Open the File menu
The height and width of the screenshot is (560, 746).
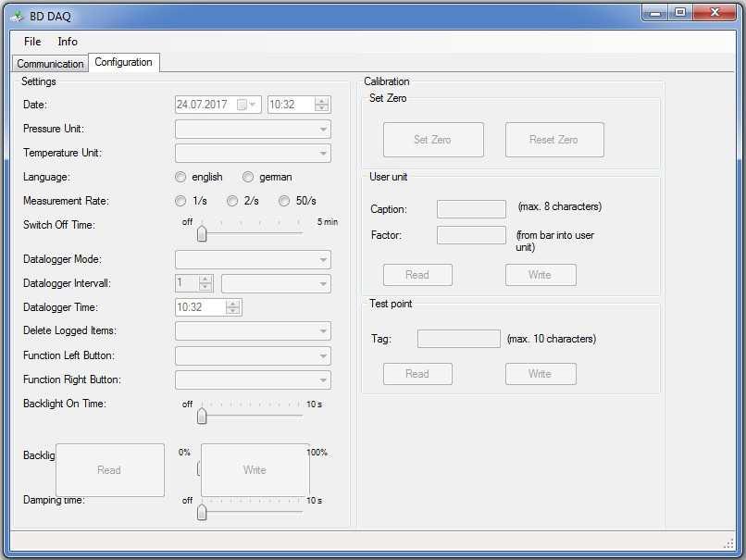click(x=32, y=42)
